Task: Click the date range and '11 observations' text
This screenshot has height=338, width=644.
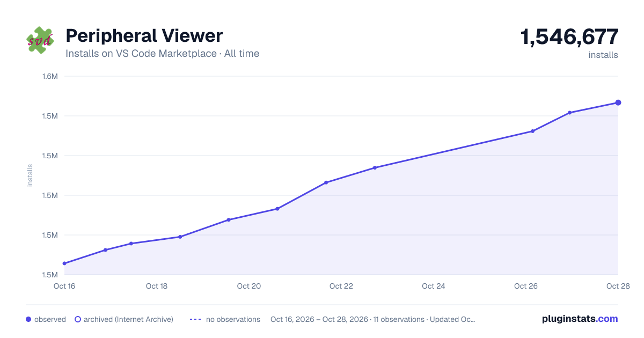Action: click(372, 319)
